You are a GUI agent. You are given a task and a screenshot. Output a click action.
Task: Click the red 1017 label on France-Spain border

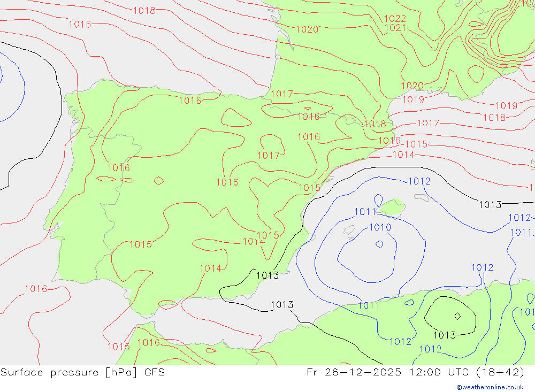click(282, 94)
